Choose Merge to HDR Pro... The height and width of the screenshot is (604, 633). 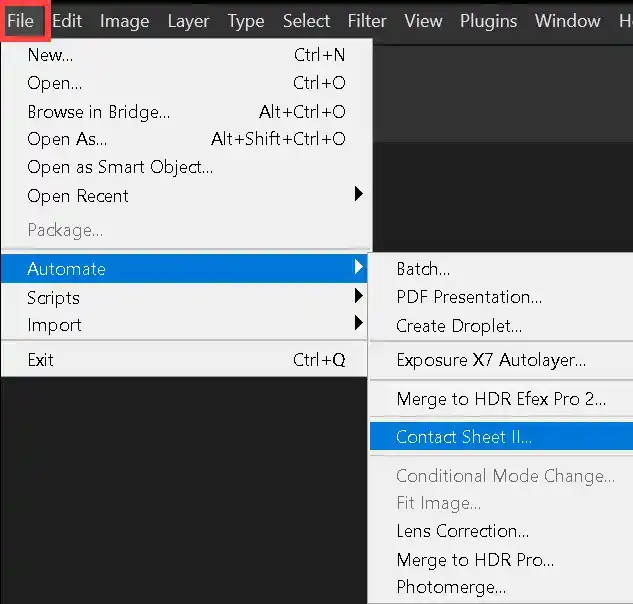[x=475, y=560]
